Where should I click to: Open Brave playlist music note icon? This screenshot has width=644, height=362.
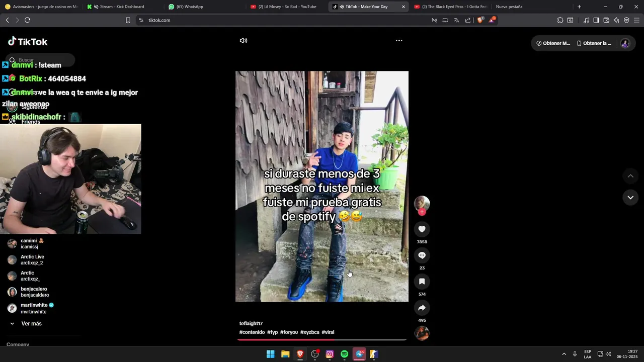coord(586,20)
